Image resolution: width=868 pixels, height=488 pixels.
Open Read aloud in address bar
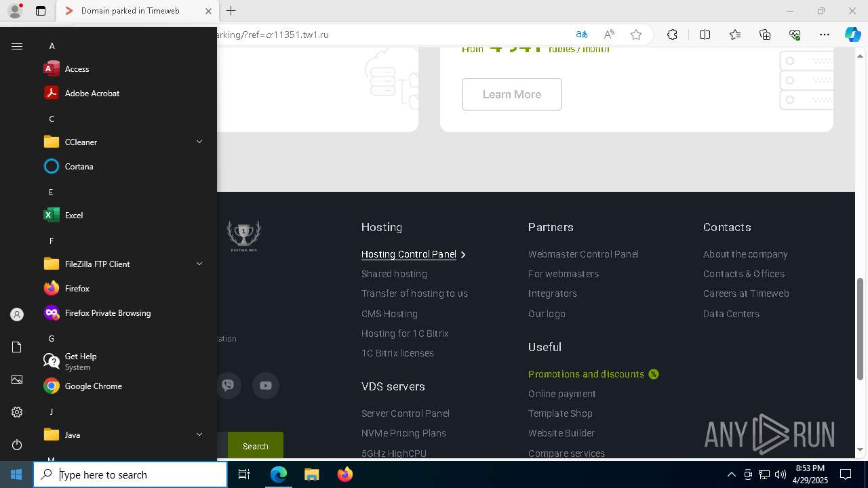[x=609, y=35]
